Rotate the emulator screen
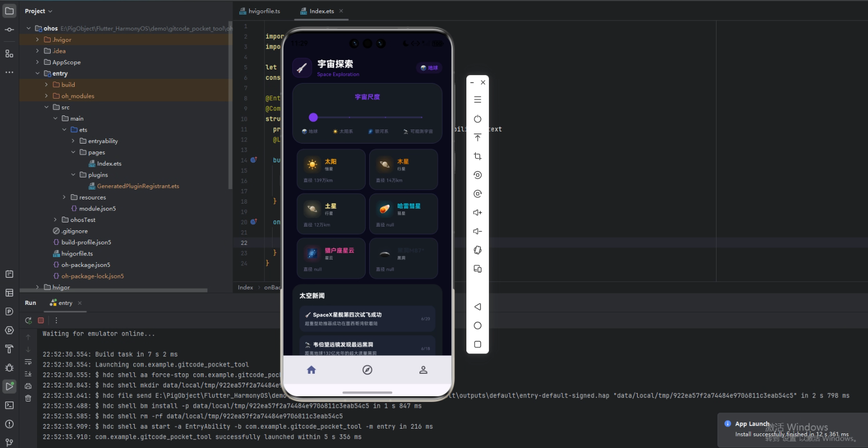The height and width of the screenshot is (448, 868). 477,250
